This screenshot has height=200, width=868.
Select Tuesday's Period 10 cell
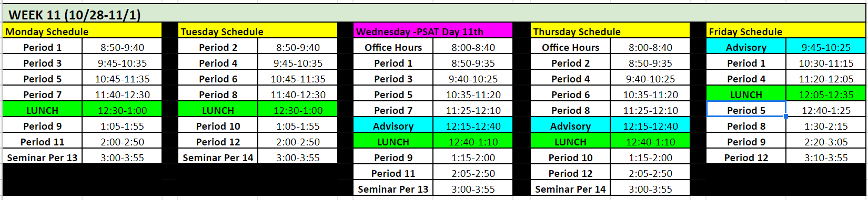click(218, 126)
